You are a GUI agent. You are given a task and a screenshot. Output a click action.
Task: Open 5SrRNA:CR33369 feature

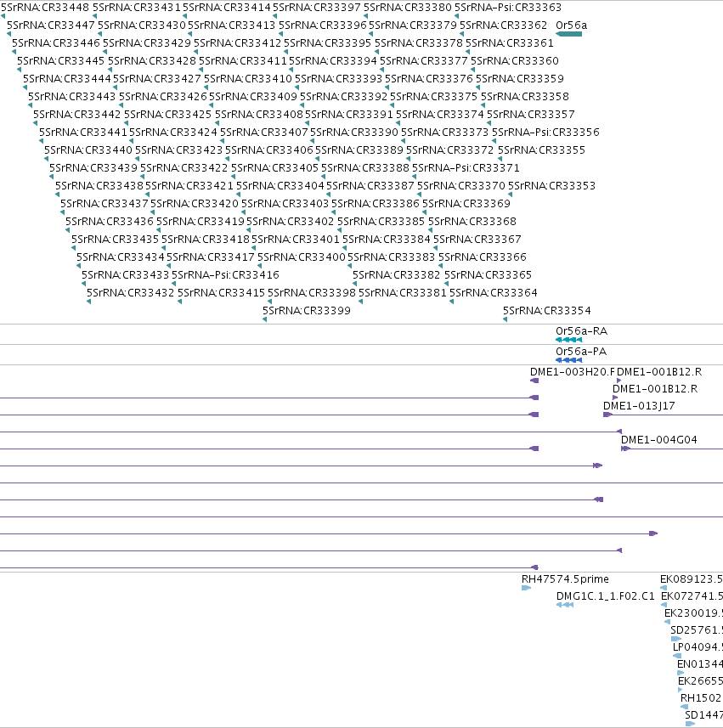pos(466,203)
